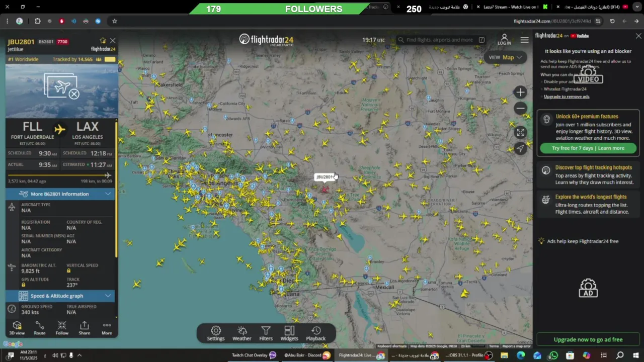Zoom out on the map with minus
Viewport: 644px width, 362px height.
click(x=520, y=108)
